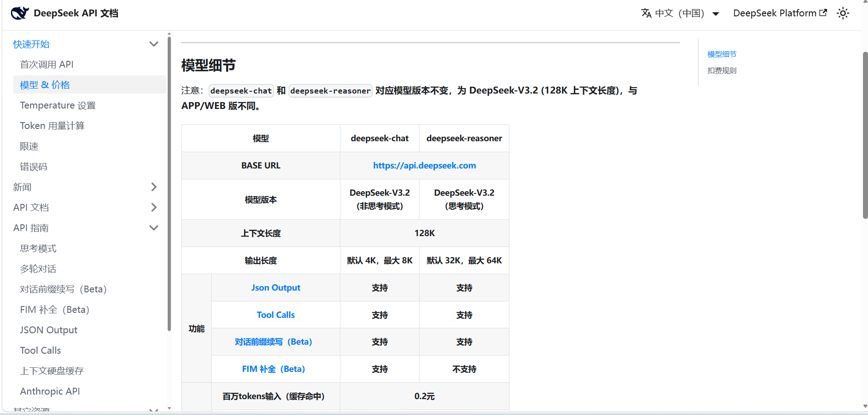Click the page vertical scrollbar thumb
Image resolution: width=868 pixels, height=415 pixels.
[865, 135]
